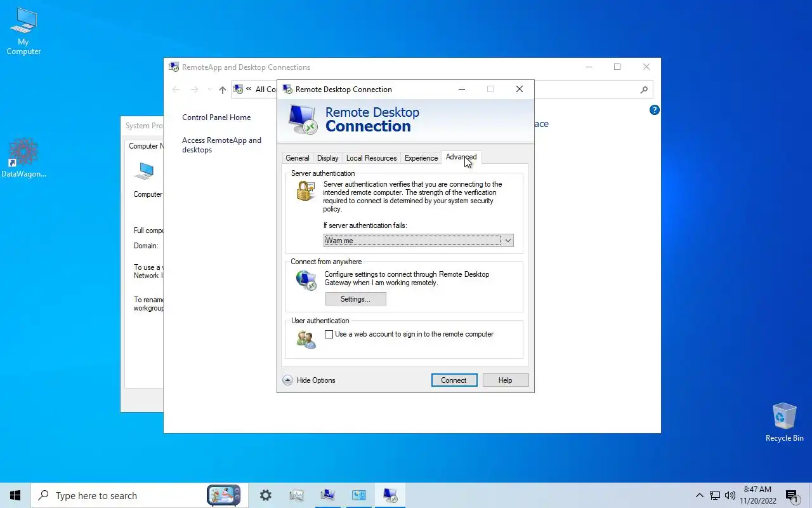Image resolution: width=812 pixels, height=508 pixels.
Task: Maximize RemoteApp and Desktop Connections window
Action: [x=617, y=67]
